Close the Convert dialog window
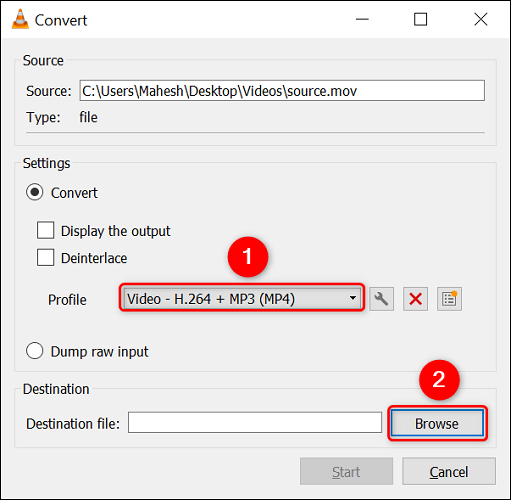511x500 pixels. (481, 19)
